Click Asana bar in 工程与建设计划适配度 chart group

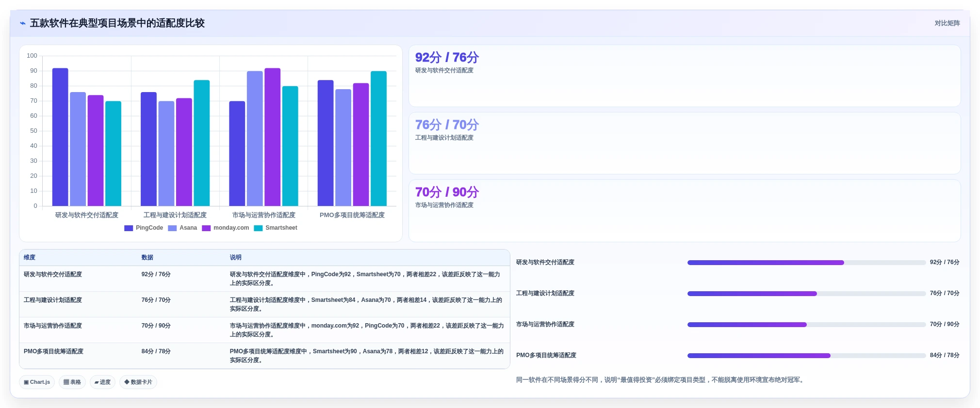pyautogui.click(x=166, y=154)
